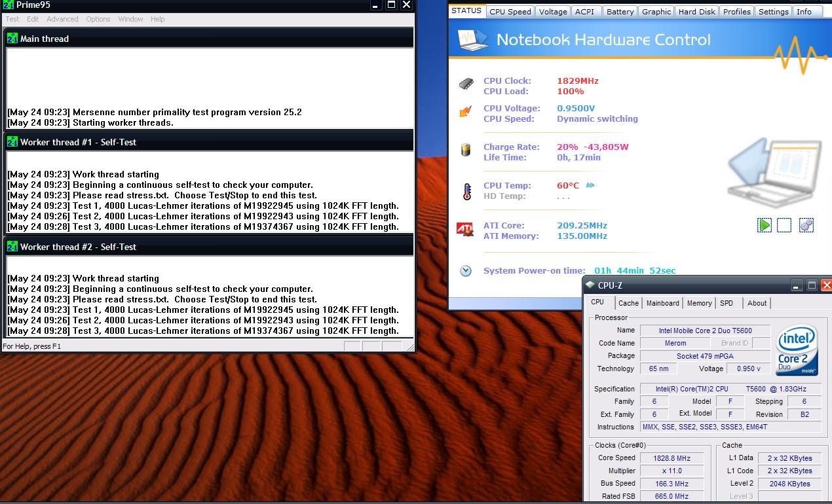Select the About tab in CPU-Z
Screen dimensions: 832x504
pos(757,303)
